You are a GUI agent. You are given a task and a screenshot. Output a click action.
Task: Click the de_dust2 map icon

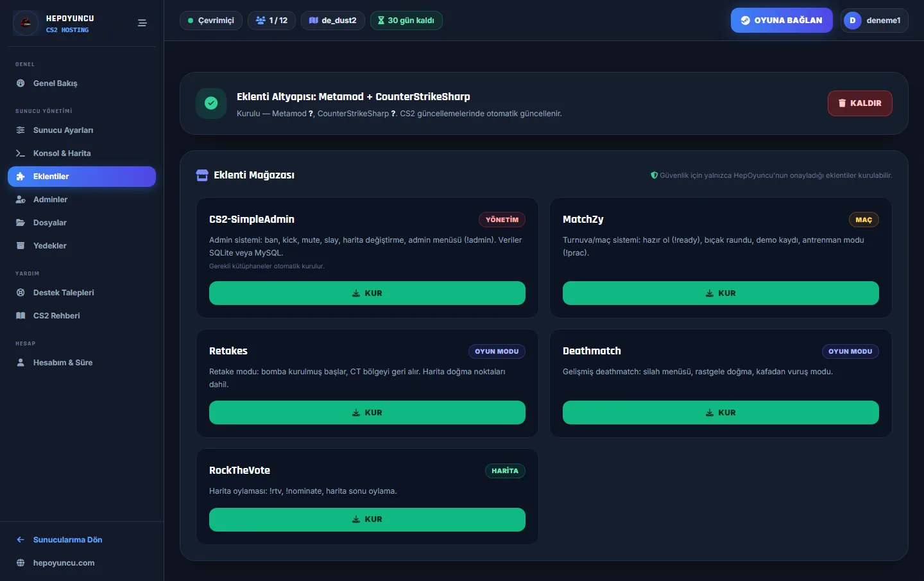coord(314,21)
